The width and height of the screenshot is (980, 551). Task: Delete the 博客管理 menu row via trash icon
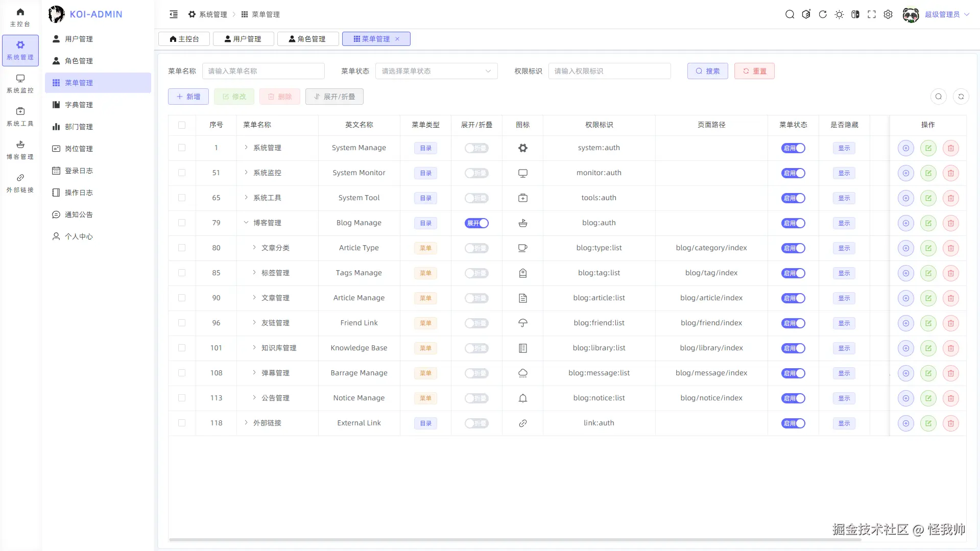point(950,223)
